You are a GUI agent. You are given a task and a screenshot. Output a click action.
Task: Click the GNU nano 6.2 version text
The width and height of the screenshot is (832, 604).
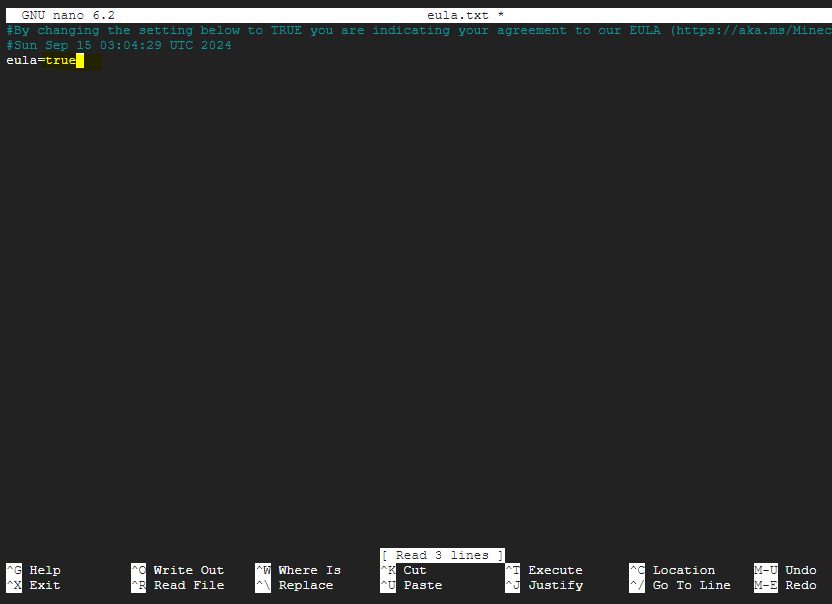[68, 15]
